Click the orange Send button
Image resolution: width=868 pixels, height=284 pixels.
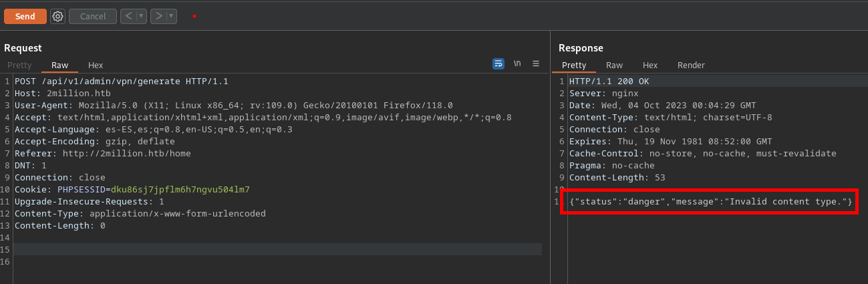point(25,16)
